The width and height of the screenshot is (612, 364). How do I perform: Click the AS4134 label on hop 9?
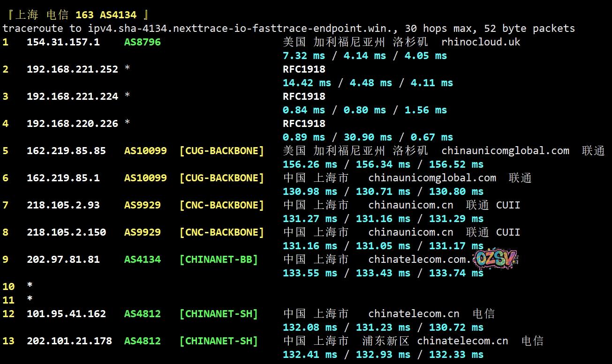coord(142,260)
